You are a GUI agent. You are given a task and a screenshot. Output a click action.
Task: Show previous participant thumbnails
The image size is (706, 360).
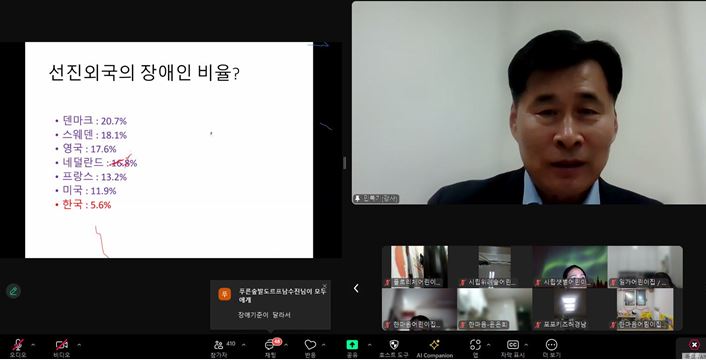(x=356, y=288)
